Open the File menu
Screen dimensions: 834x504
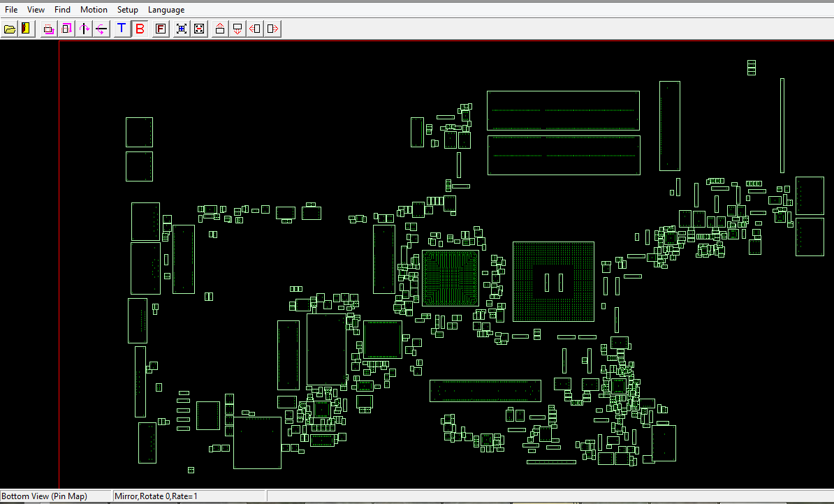point(11,10)
